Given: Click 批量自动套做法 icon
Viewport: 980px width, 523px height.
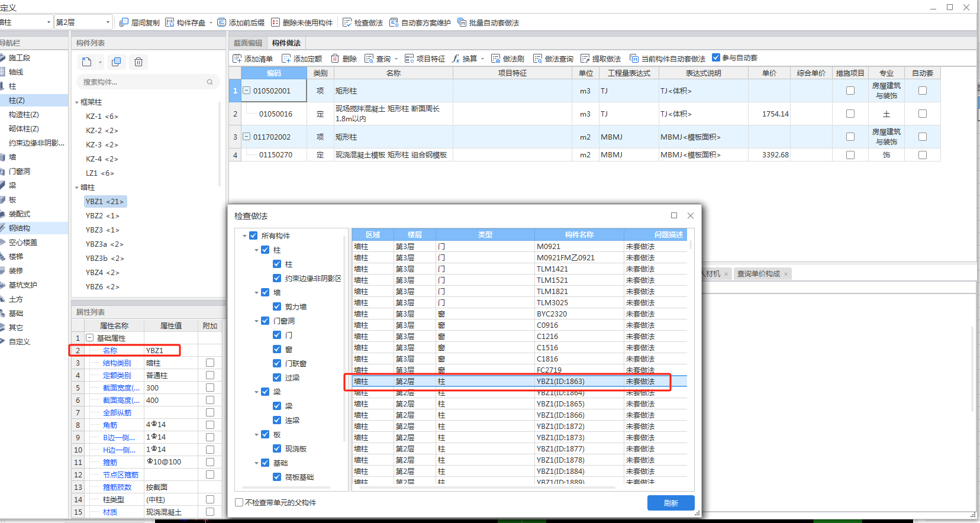Looking at the screenshot, I should point(462,22).
